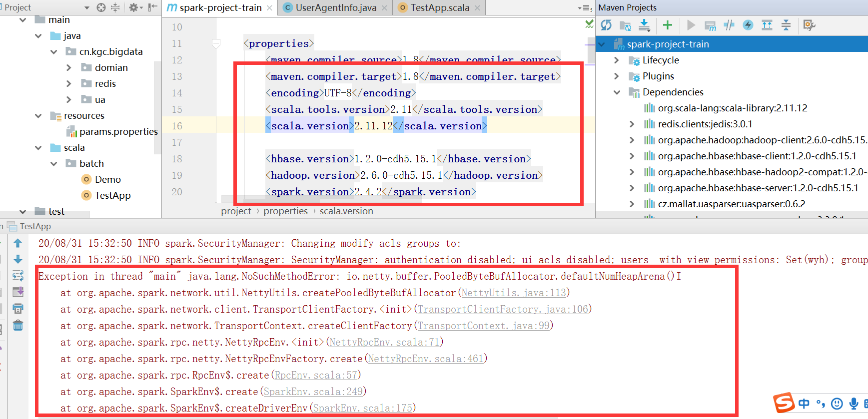Viewport: 868px width, 419px height.
Task: Click Download Sources and Documentation icon
Action: (x=645, y=25)
